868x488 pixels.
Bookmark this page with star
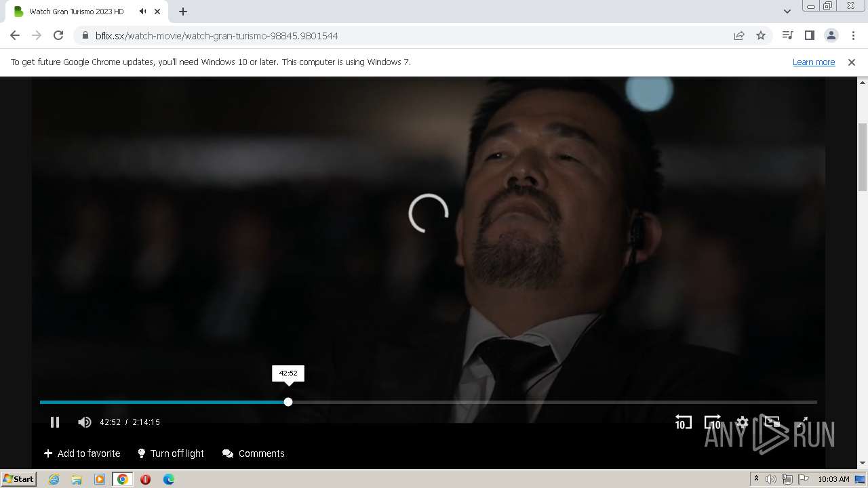point(761,35)
